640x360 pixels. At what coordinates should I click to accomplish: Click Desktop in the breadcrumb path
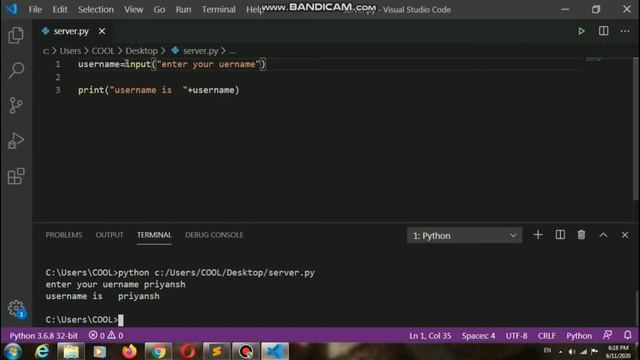tap(141, 51)
